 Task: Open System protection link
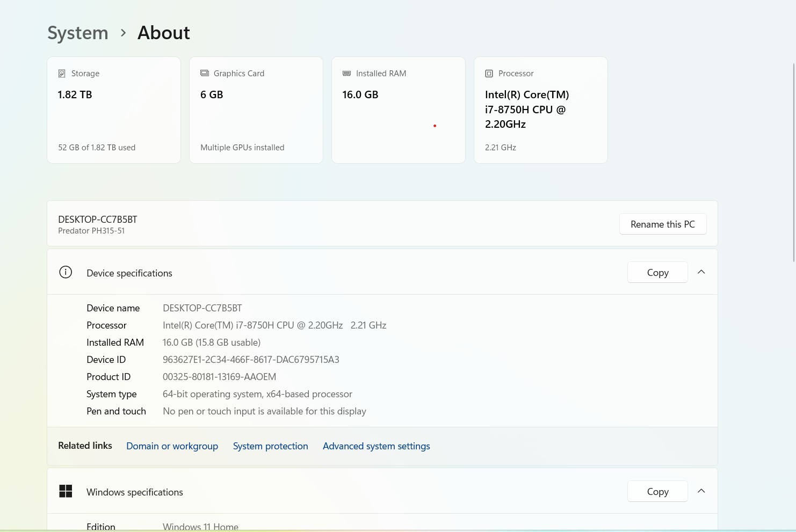(271, 446)
